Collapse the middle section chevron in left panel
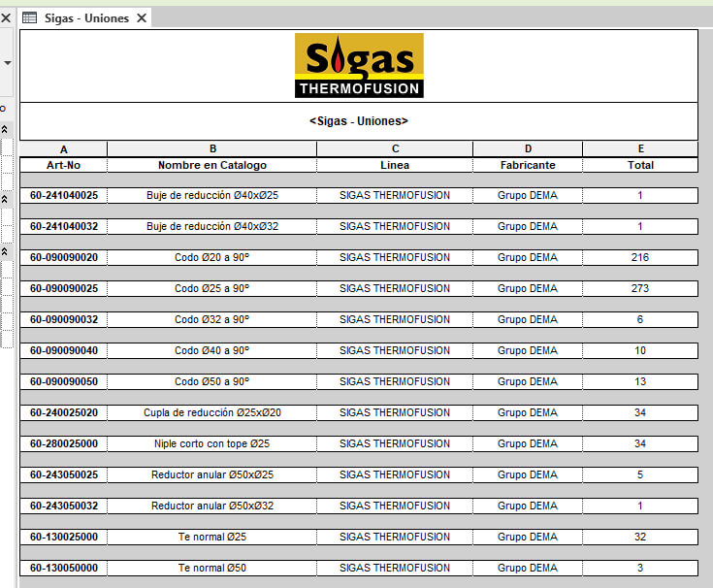Viewport: 713px width, 588px height. [x=4, y=198]
